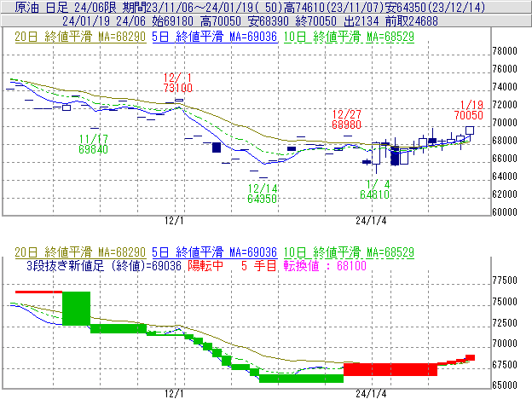Select the chart title bar starting 原油 日足 24/06限
Image resolution: width=532 pixels, height=405 pixels.
(266, 7)
